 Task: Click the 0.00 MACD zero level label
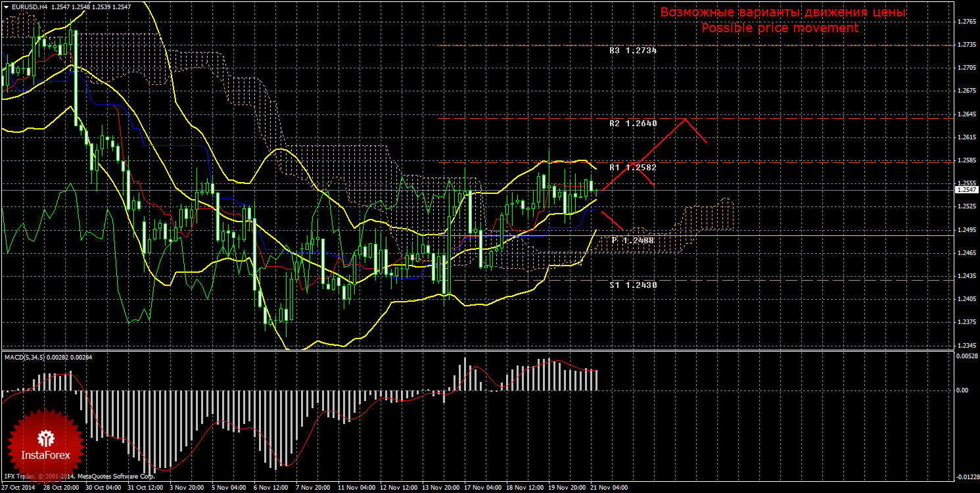962,390
